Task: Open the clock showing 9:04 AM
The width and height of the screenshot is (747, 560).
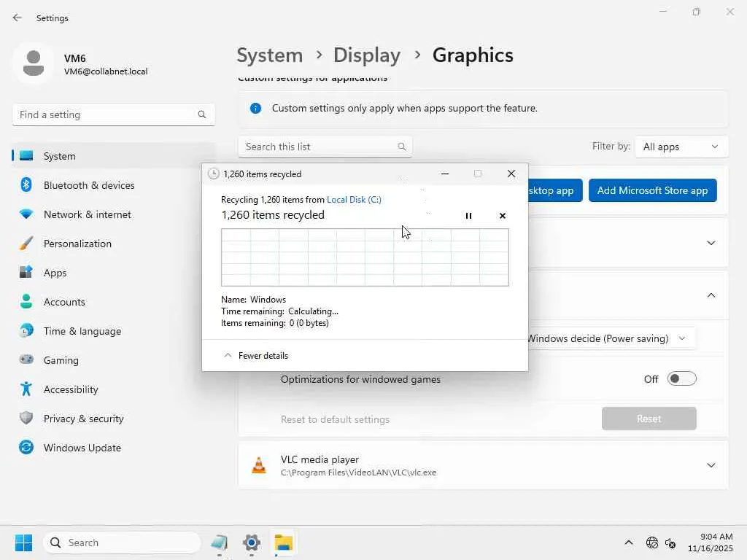Action: (x=710, y=542)
